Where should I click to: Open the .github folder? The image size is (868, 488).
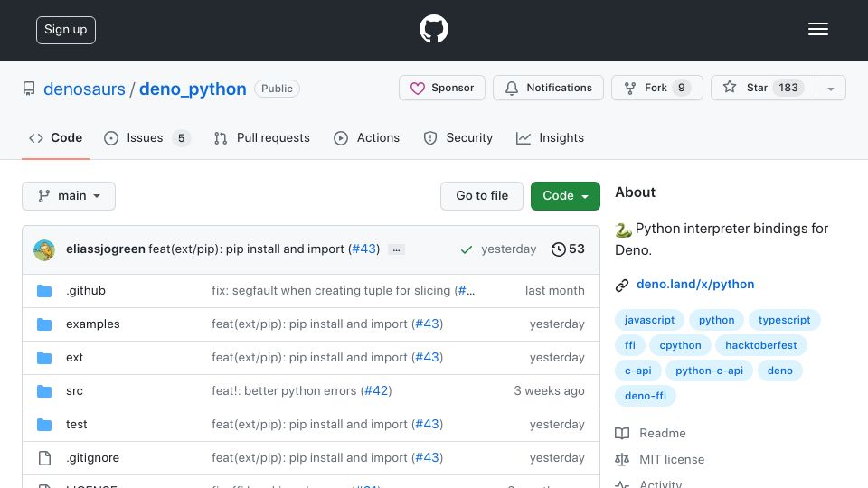[x=86, y=290]
